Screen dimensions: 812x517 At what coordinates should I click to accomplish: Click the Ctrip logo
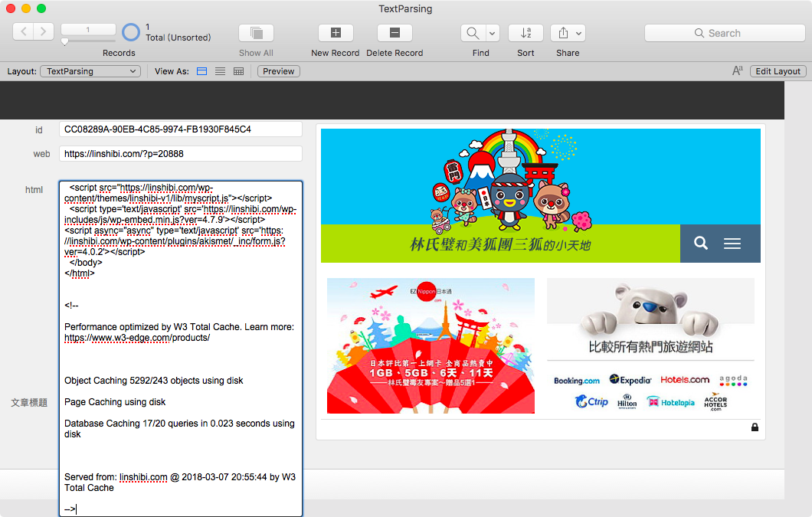pos(591,401)
